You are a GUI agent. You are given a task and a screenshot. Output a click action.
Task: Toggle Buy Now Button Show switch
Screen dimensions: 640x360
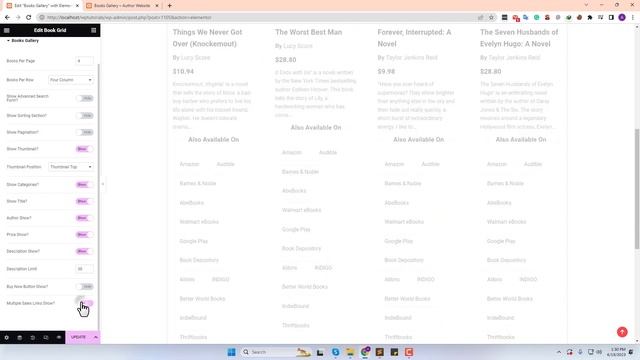(85, 287)
